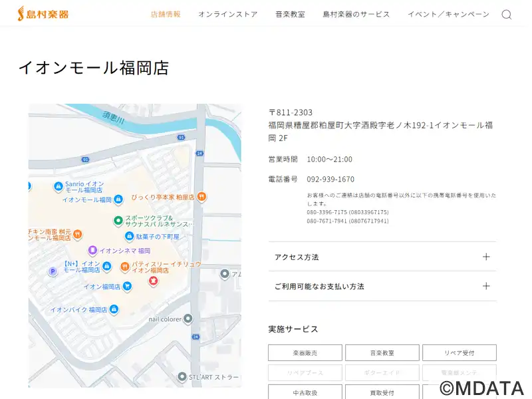Expand the アクセス方法 section
532x399 pixels.
(x=382, y=257)
